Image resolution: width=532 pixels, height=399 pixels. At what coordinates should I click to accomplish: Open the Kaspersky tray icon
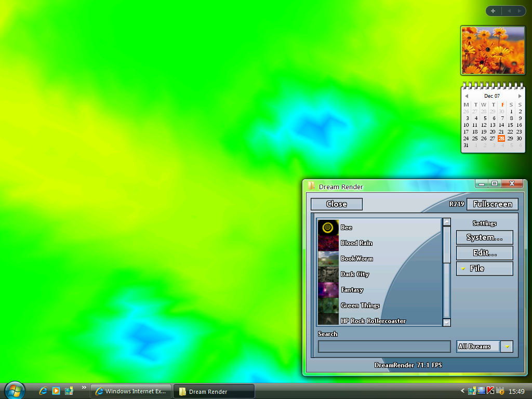coord(490,391)
